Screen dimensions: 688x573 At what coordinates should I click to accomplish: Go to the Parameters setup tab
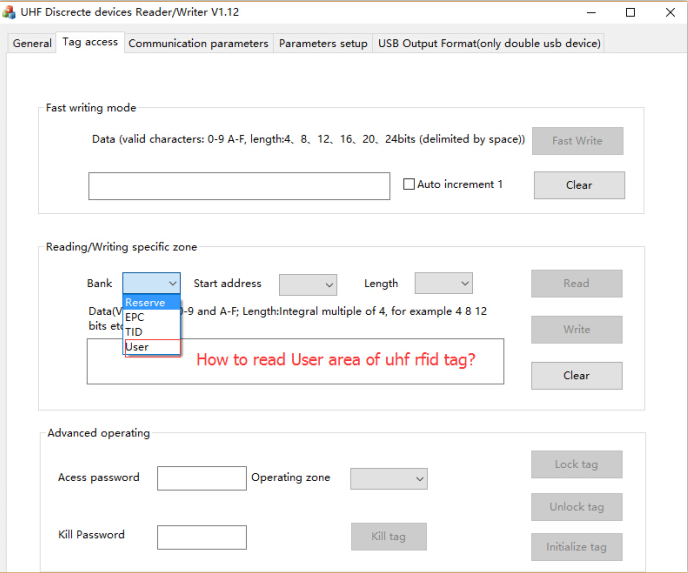coord(323,44)
